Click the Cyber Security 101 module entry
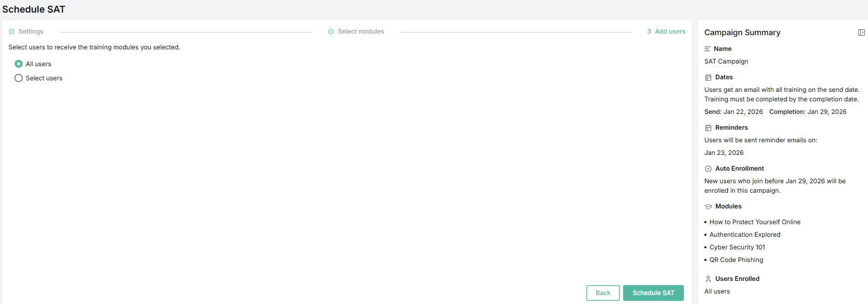868x304 pixels. click(737, 247)
